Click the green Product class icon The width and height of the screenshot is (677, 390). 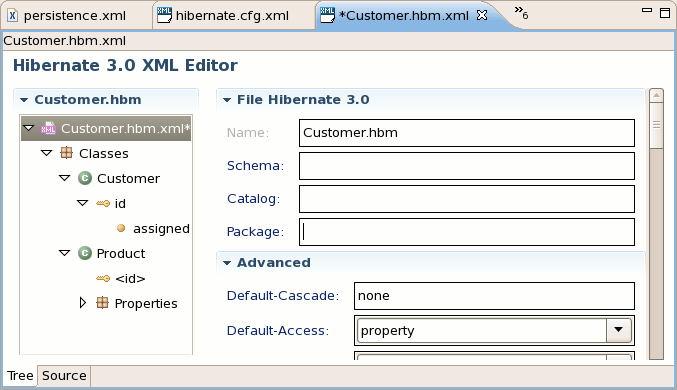point(85,253)
